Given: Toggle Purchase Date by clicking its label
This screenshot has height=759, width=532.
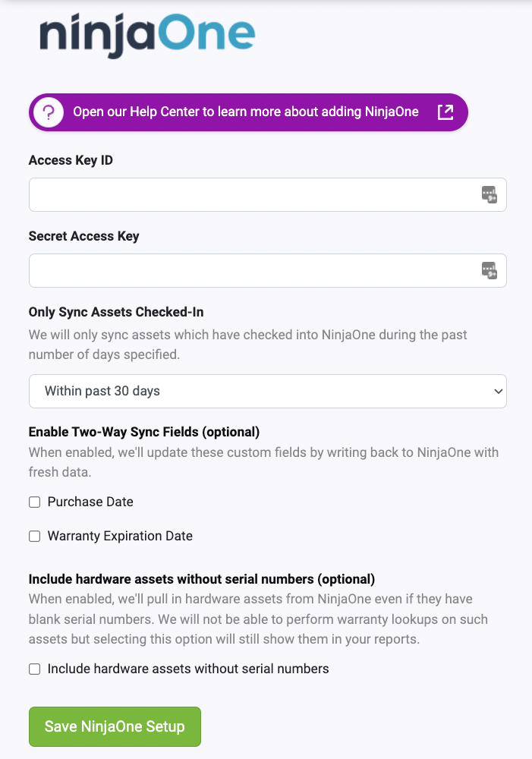Looking at the screenshot, I should 90,502.
